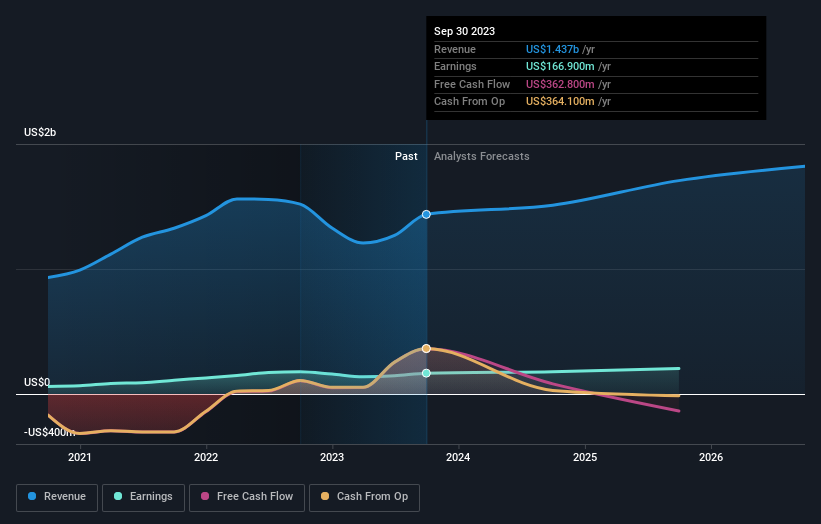Click the US$0 y-axis label

[x=37, y=383]
